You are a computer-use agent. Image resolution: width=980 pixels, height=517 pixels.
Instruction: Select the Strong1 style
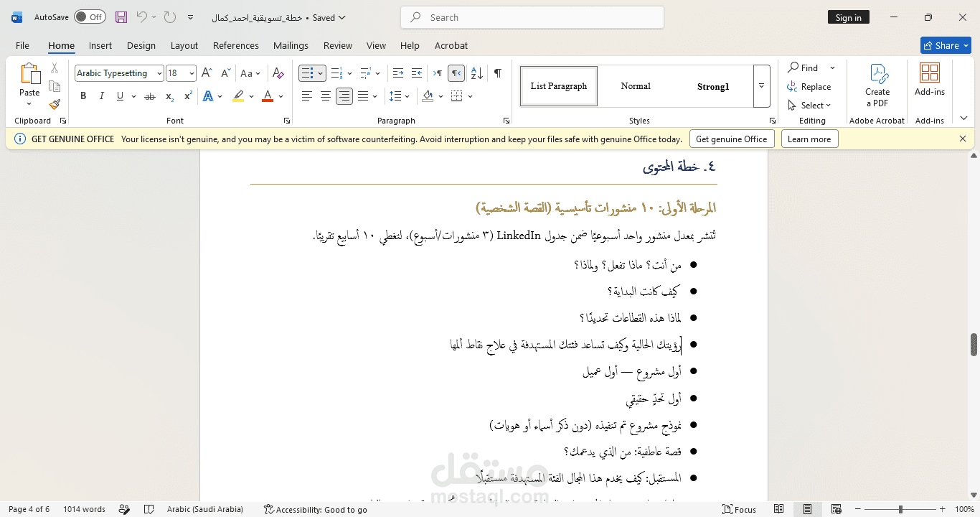click(x=712, y=86)
